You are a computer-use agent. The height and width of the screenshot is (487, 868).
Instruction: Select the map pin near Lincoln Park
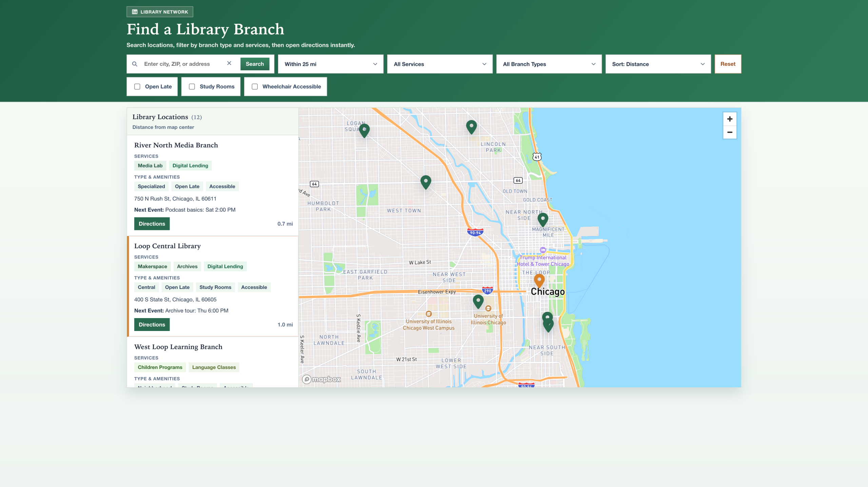point(471,126)
